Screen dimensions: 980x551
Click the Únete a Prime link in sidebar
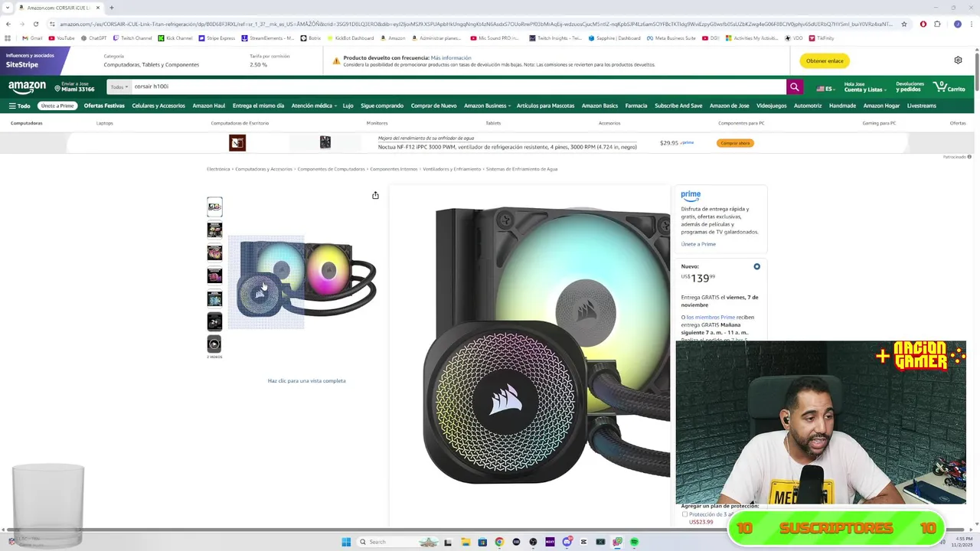(698, 244)
